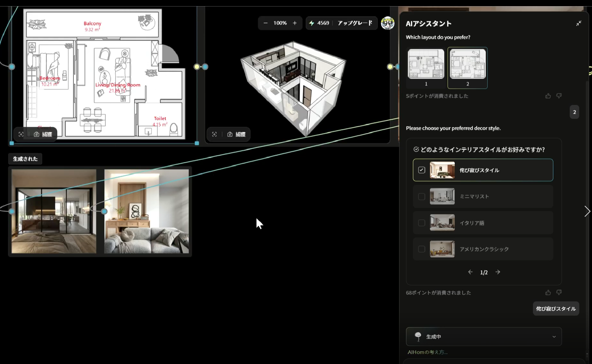Click the 生成された label

tap(25, 159)
